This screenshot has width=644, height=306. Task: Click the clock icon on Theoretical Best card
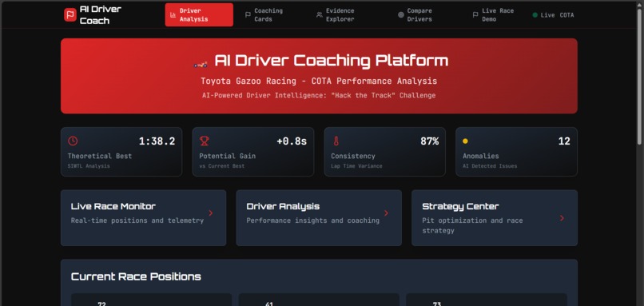tap(73, 141)
